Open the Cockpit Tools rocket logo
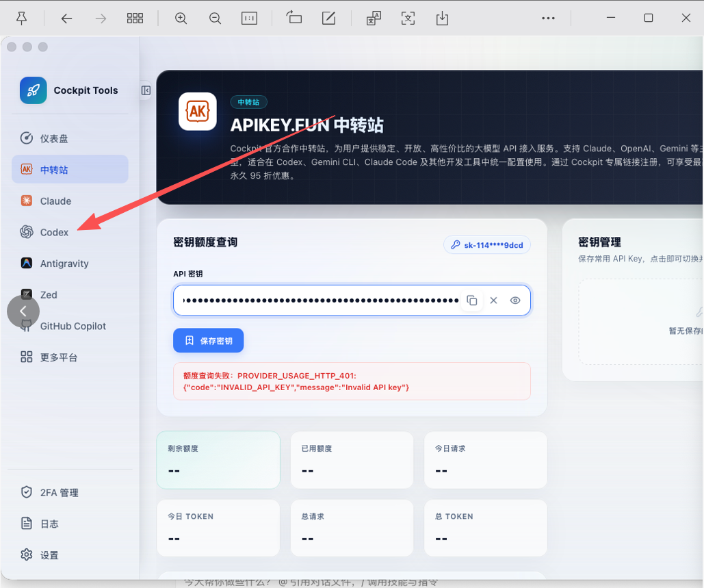This screenshot has width=704, height=588. click(x=34, y=90)
